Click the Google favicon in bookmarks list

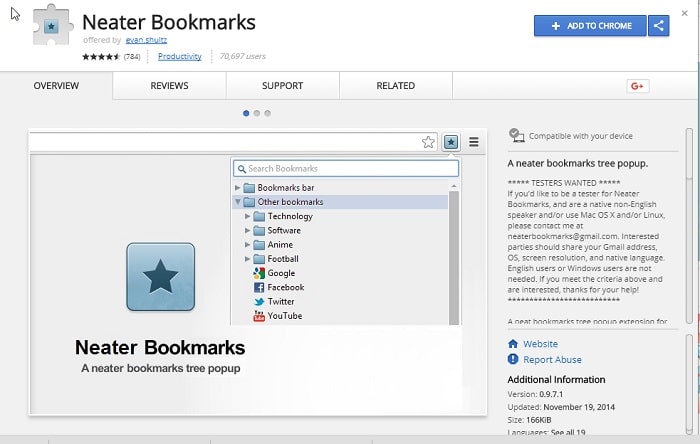coord(259,273)
